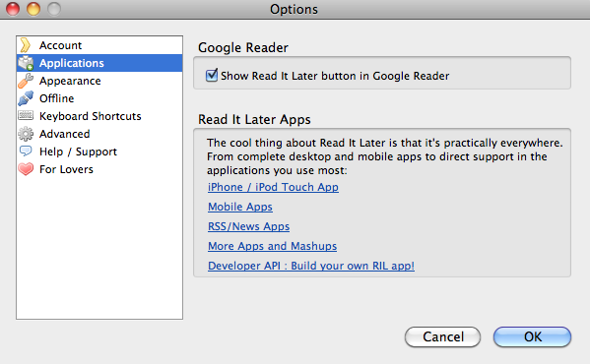Uncheck Show Read It Later button checkbox
590x364 pixels.
coord(212,75)
